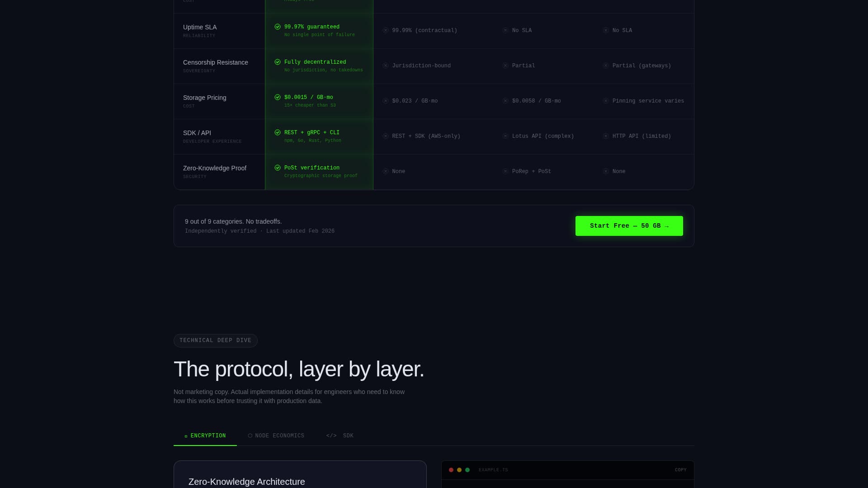Screen dimensions: 868x488
Task: Click the x icon beside Pinning service varies
Action: (x=606, y=101)
